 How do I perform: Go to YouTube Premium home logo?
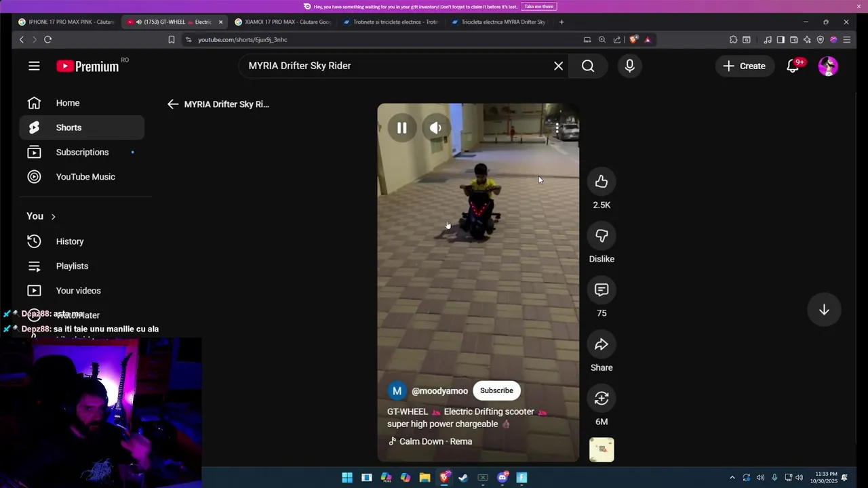point(87,66)
